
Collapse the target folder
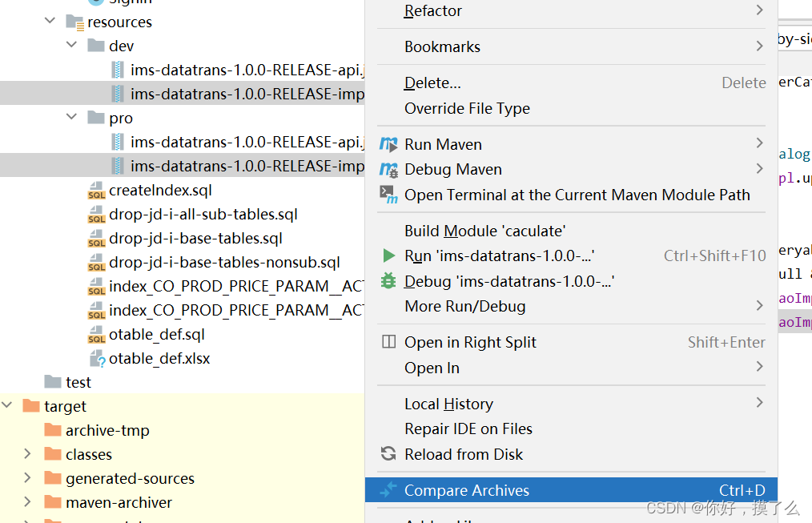tap(6, 404)
